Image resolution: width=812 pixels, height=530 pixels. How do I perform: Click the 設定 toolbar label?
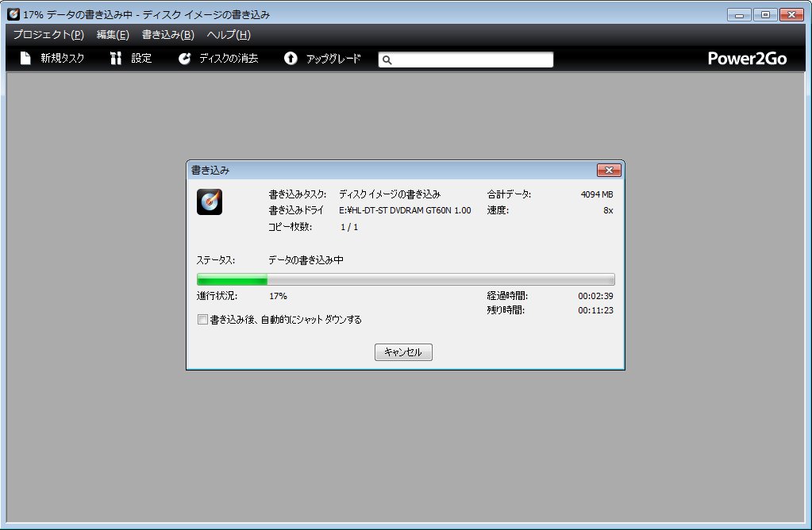click(141, 58)
